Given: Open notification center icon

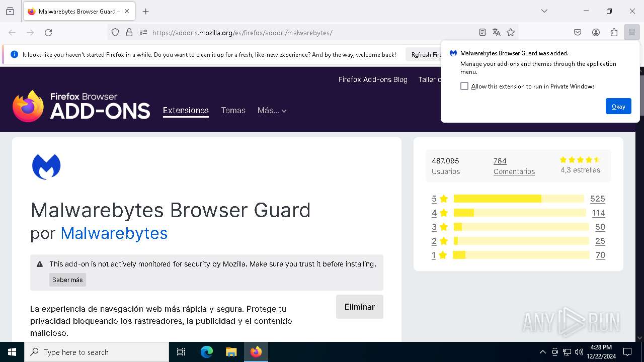Looking at the screenshot, I should pyautogui.click(x=627, y=352).
